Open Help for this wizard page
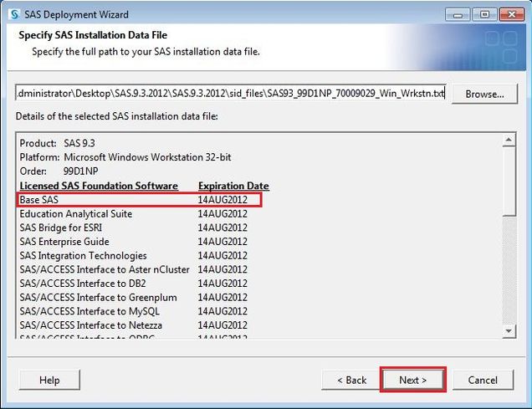532x409 pixels. tap(49, 380)
